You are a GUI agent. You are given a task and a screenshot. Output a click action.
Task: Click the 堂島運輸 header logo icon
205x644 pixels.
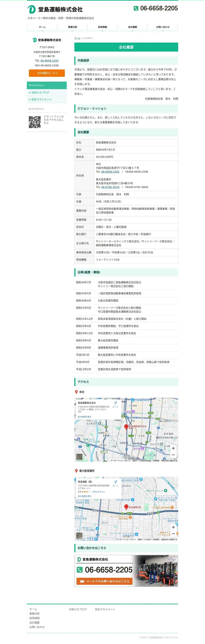32,9
